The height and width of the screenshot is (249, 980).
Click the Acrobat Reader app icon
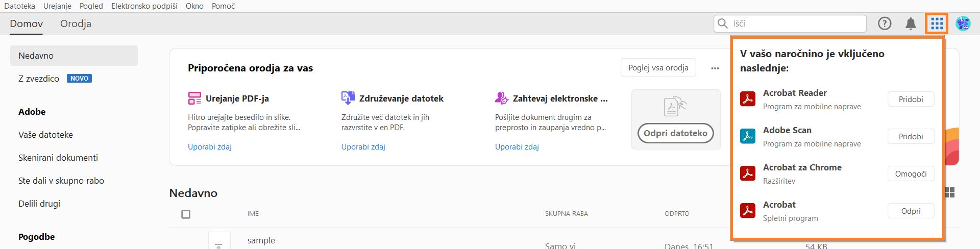[x=748, y=99]
